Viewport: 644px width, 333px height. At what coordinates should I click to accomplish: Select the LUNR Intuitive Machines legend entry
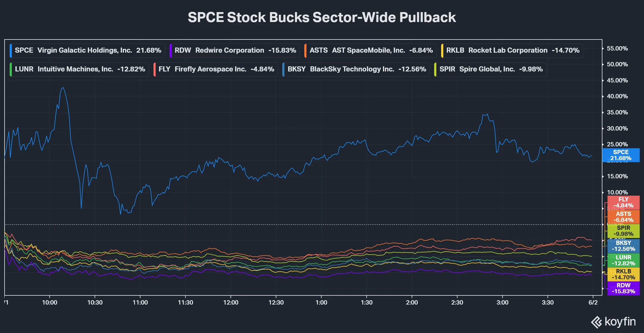79,69
